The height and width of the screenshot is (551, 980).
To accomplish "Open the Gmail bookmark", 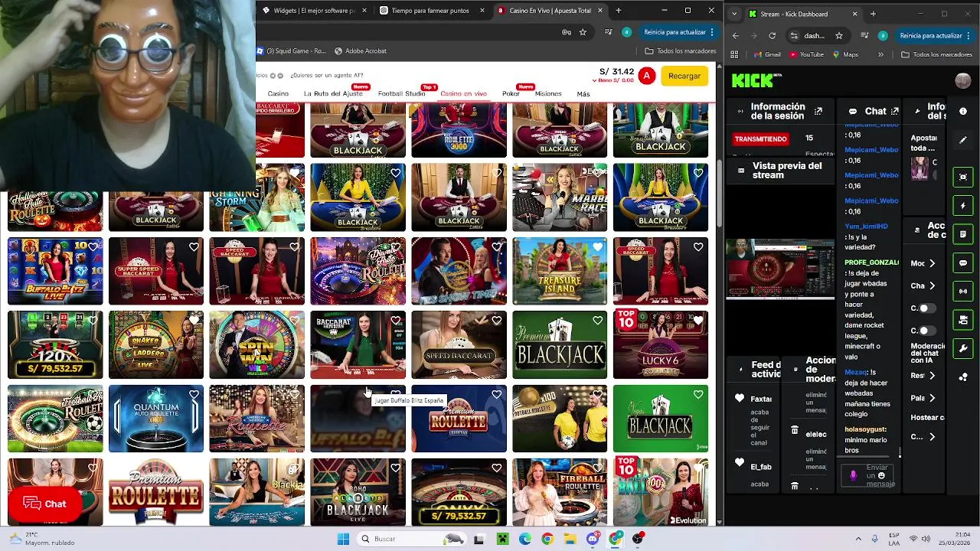I will [767, 54].
